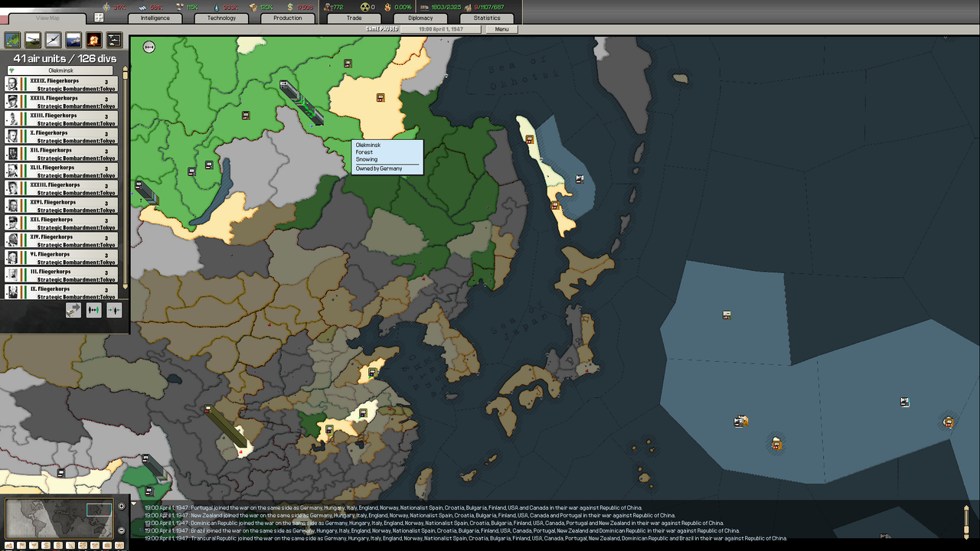
Task: Switch to the last minimap mode icon (globe)
Action: click(119, 545)
